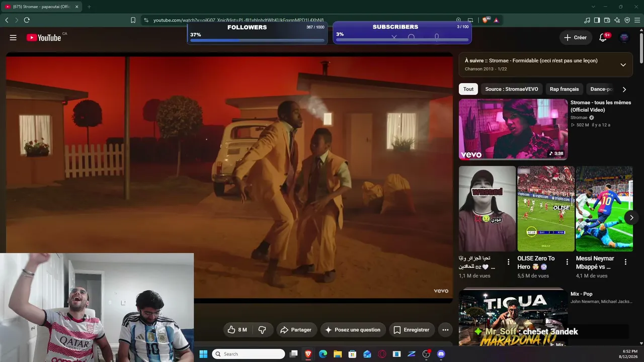The width and height of the screenshot is (644, 362).
Task: Open site settings icon in address bar
Action: click(x=146, y=20)
